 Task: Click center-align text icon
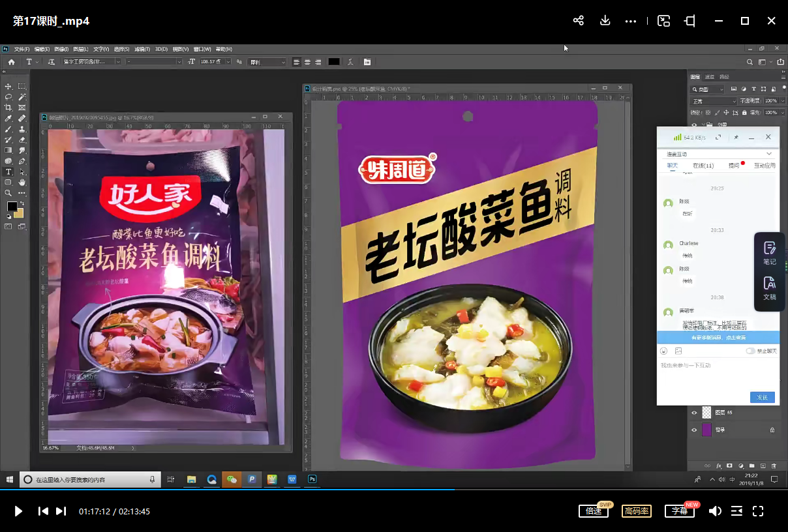click(x=307, y=62)
